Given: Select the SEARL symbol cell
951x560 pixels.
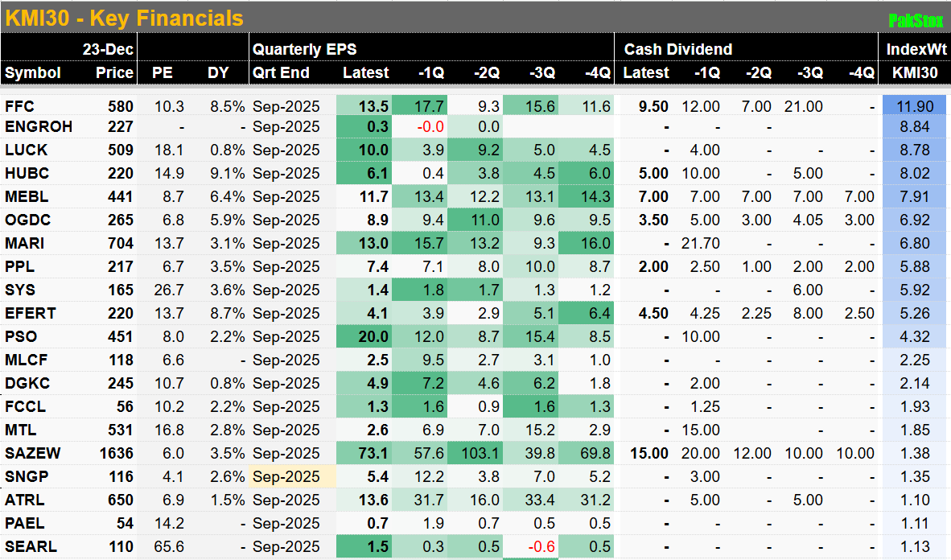Looking at the screenshot, I should tap(31, 546).
